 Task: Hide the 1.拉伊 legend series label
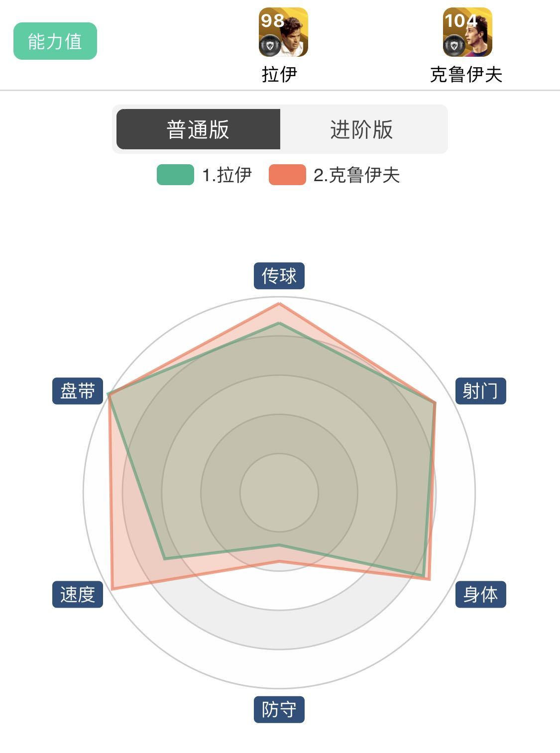(227, 175)
